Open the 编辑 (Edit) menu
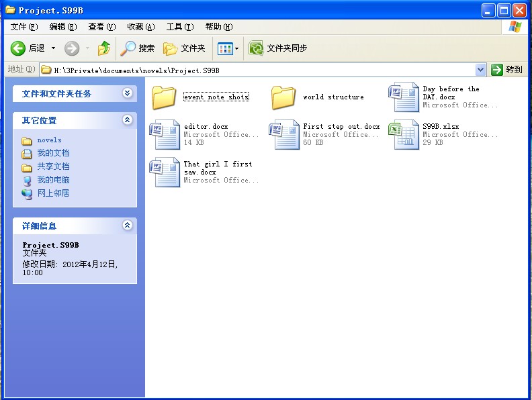The width and height of the screenshot is (532, 400). [x=62, y=27]
